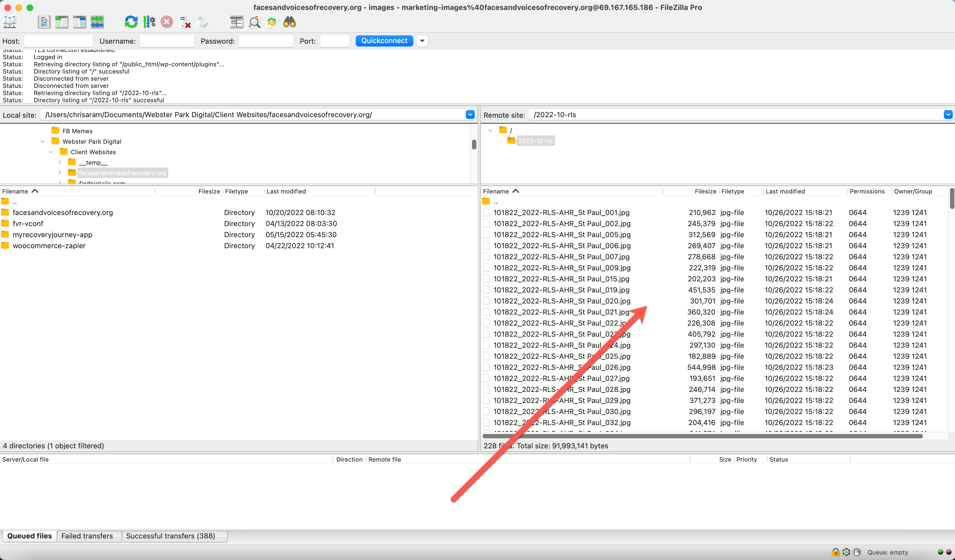Click the Host input field
The image size is (955, 560).
[58, 41]
